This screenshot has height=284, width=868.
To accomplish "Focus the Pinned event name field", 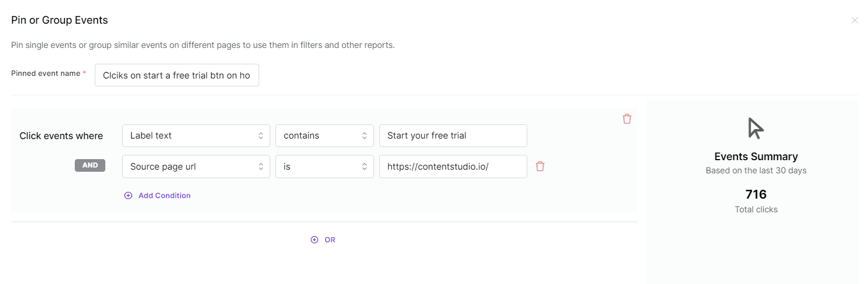I will point(176,75).
